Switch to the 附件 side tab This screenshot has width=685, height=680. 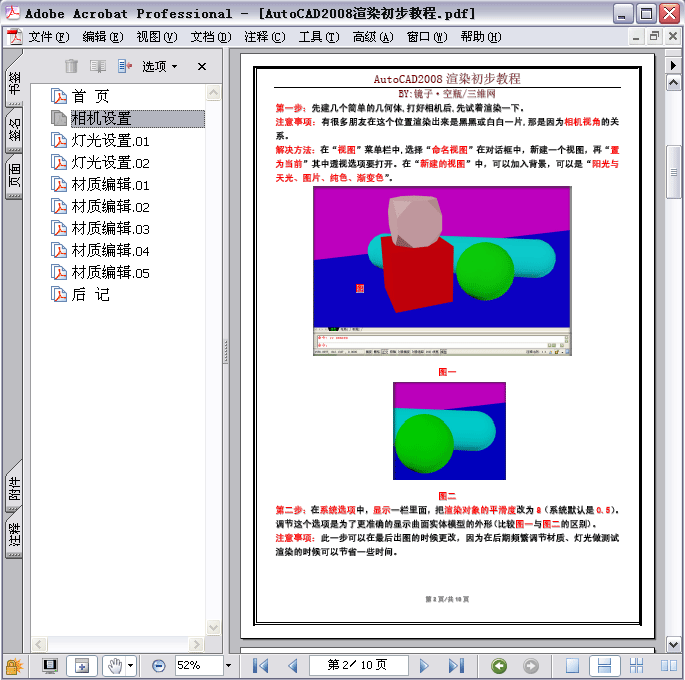pyautogui.click(x=14, y=487)
